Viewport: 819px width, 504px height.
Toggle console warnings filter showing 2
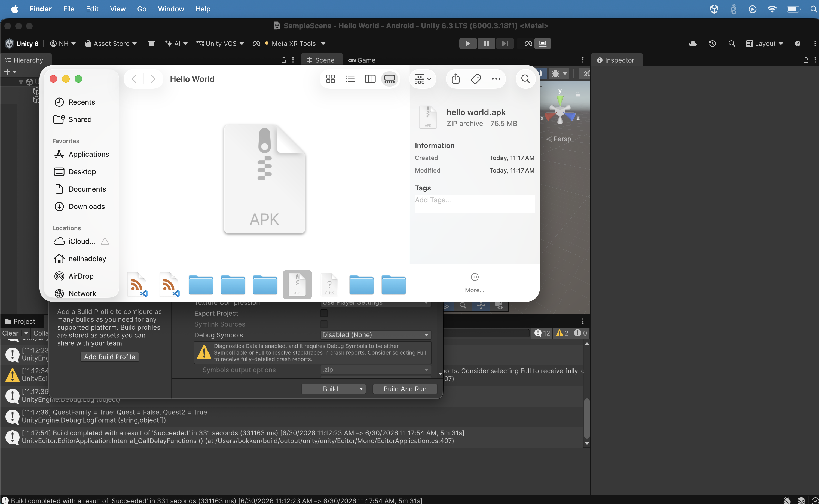pyautogui.click(x=562, y=333)
